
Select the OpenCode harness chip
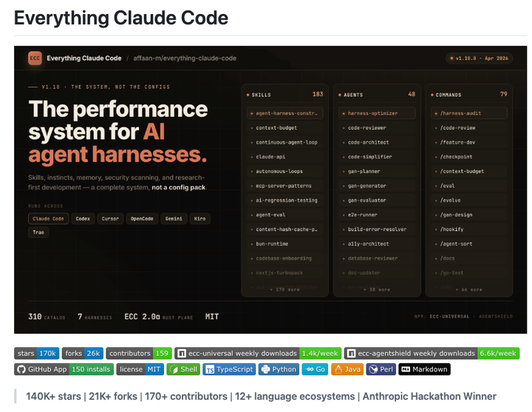tap(142, 219)
